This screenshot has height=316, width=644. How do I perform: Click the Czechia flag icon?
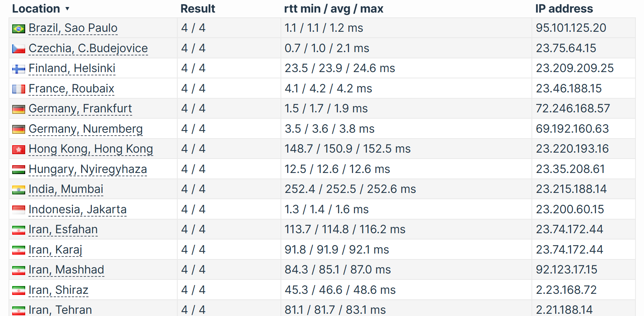tap(19, 49)
